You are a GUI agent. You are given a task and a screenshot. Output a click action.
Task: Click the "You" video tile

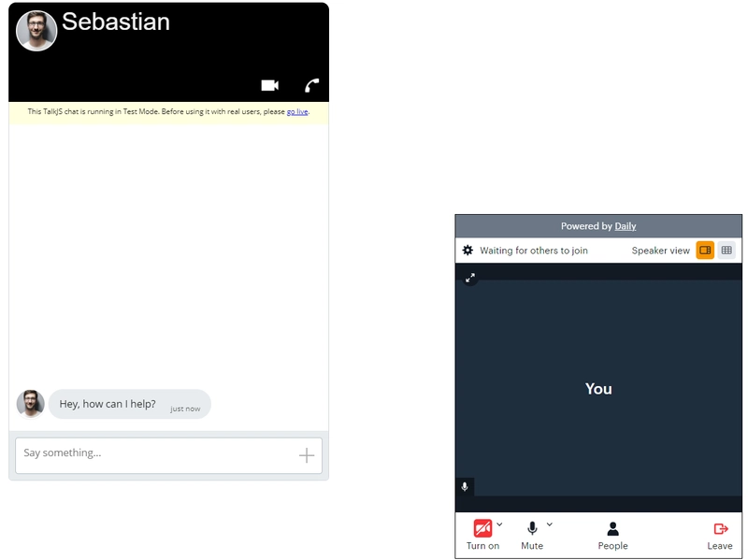(598, 388)
